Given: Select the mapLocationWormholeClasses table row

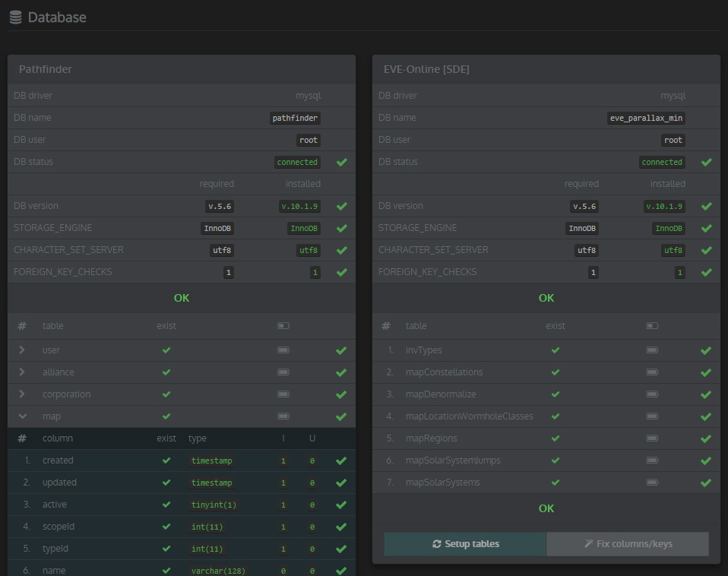Looking at the screenshot, I should [469, 416].
